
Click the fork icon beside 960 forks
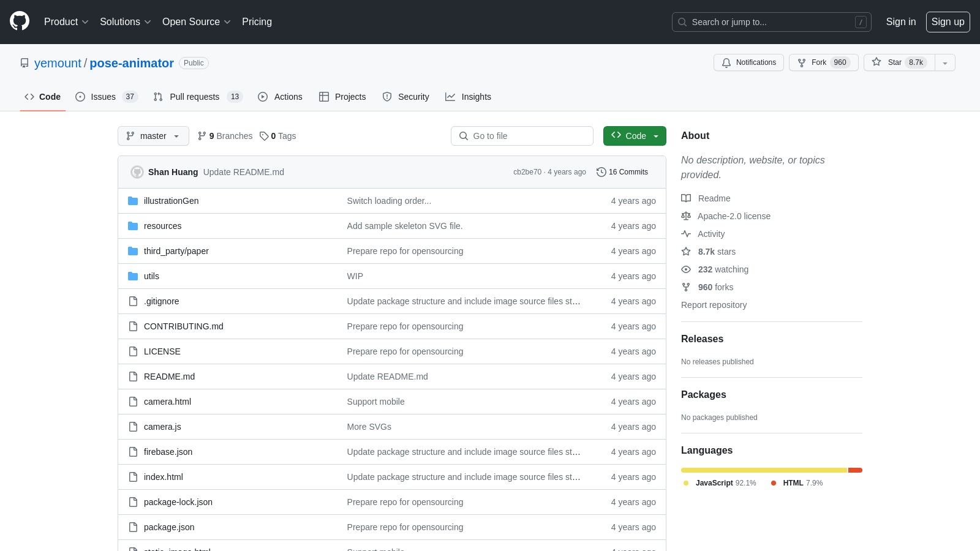pyautogui.click(x=686, y=287)
